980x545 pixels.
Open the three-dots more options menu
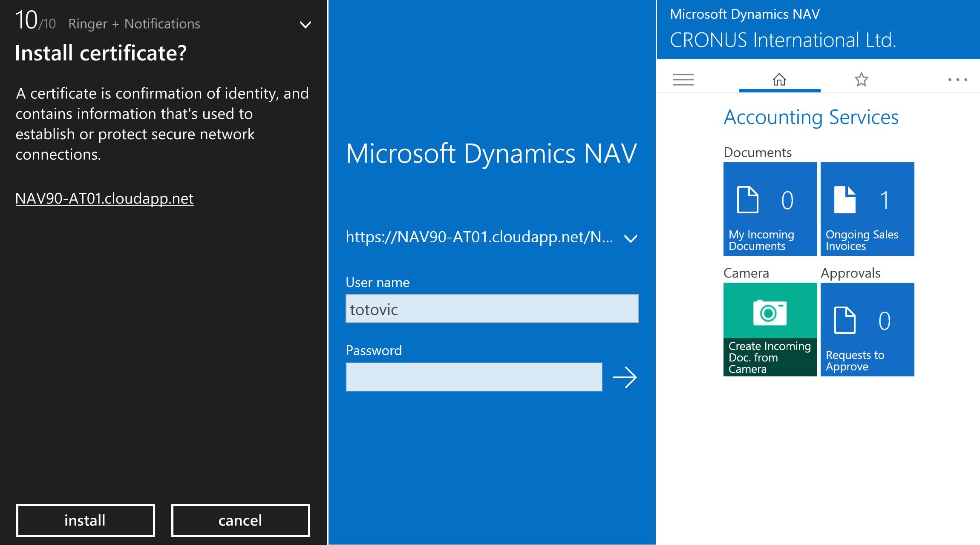pyautogui.click(x=957, y=80)
